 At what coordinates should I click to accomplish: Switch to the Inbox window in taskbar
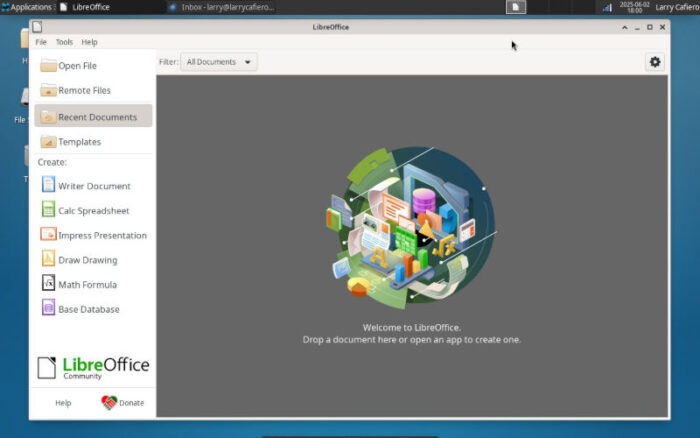(222, 7)
